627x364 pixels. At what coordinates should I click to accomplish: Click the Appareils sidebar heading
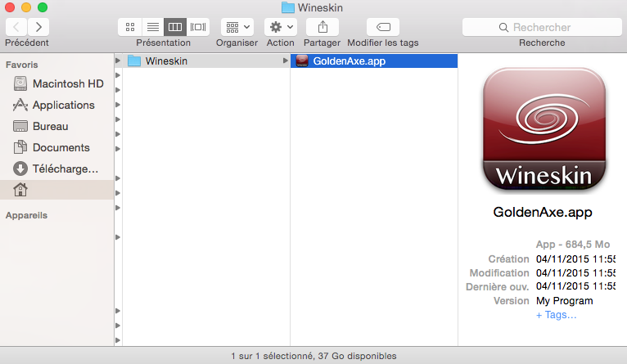coord(26,215)
